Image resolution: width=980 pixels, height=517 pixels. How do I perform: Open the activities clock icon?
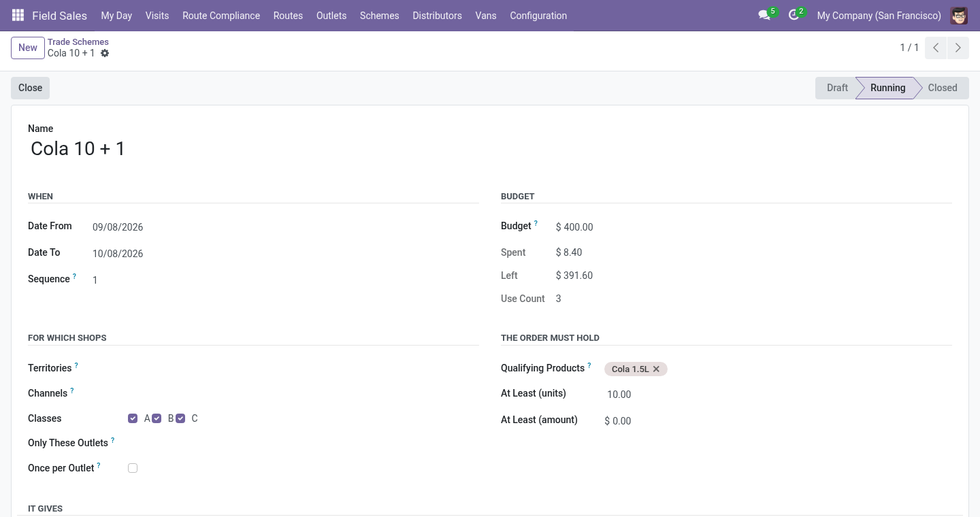(794, 15)
